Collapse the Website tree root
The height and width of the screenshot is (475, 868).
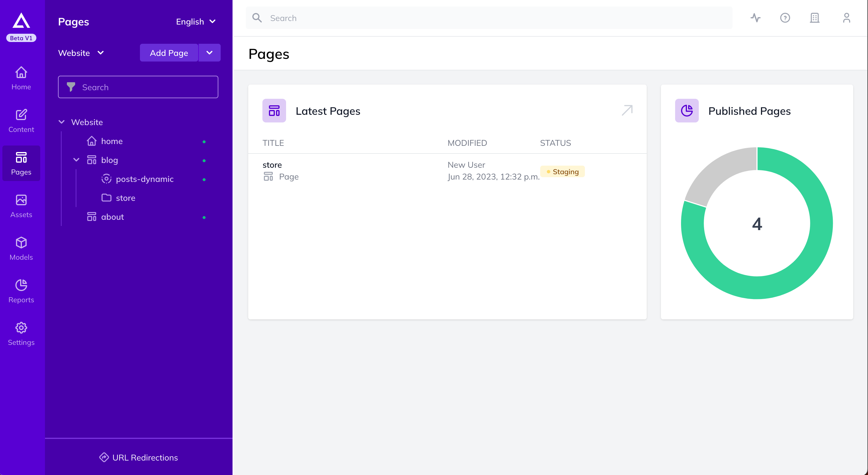[x=61, y=122]
